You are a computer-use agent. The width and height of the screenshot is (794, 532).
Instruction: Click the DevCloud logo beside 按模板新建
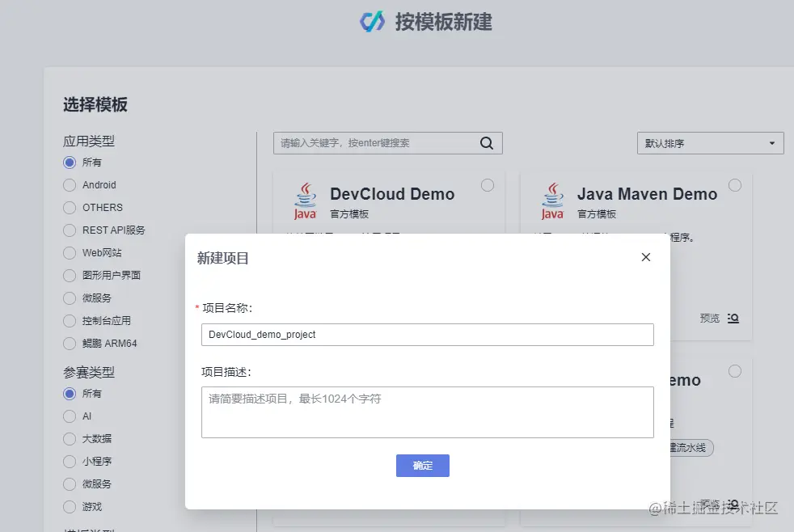373,22
